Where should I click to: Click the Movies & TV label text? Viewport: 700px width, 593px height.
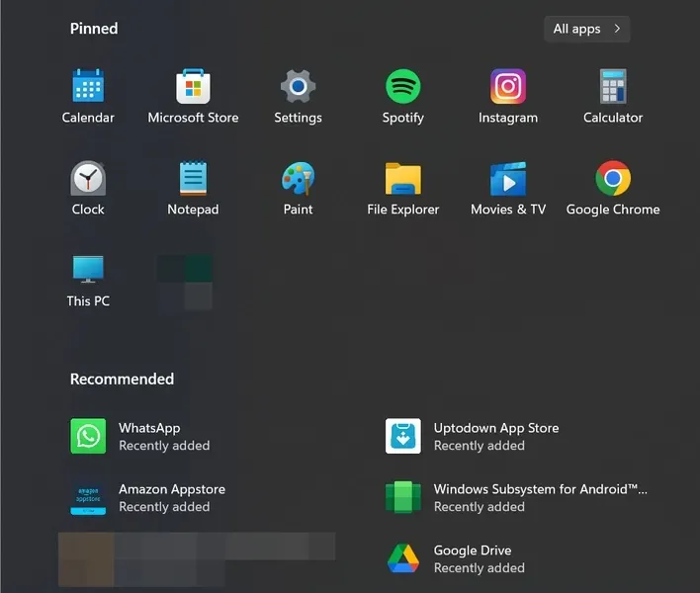tap(508, 210)
